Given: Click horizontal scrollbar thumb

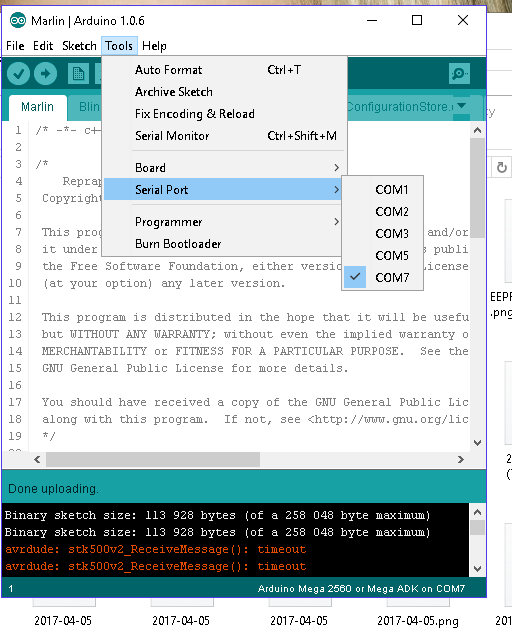Looking at the screenshot, I should (153, 459).
